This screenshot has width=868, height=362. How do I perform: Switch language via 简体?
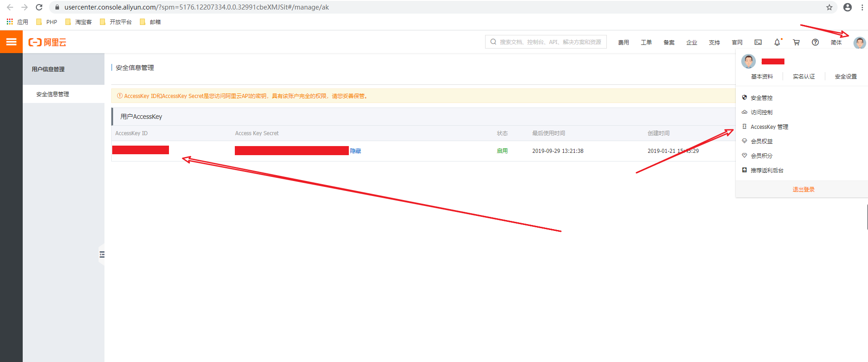tap(836, 42)
